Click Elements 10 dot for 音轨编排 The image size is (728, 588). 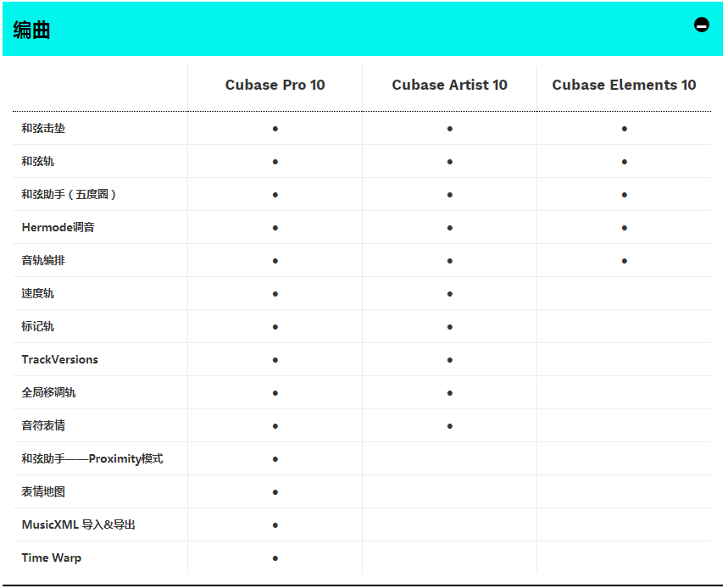625,261
